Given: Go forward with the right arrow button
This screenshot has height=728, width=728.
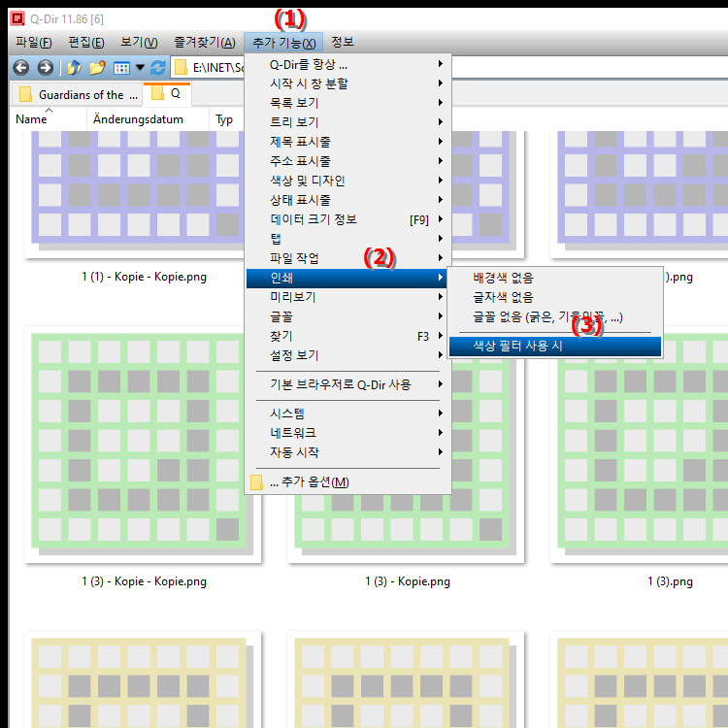Looking at the screenshot, I should [46, 68].
